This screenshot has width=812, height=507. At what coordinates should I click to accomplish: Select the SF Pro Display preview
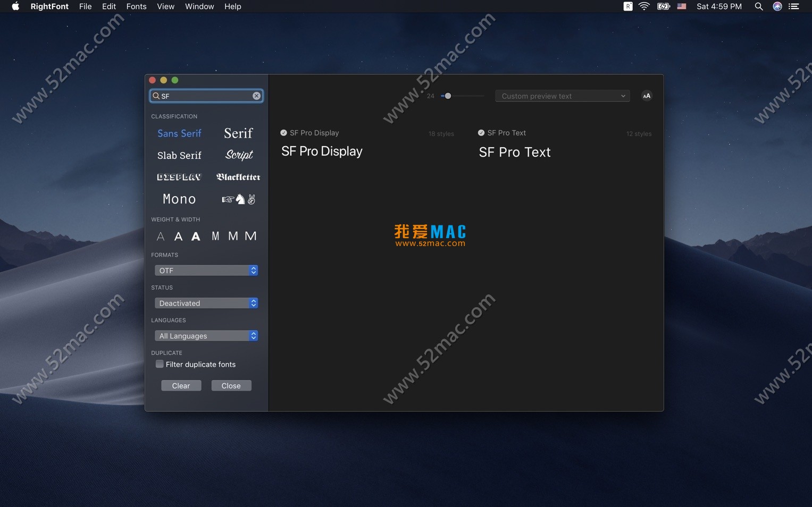pos(322,151)
